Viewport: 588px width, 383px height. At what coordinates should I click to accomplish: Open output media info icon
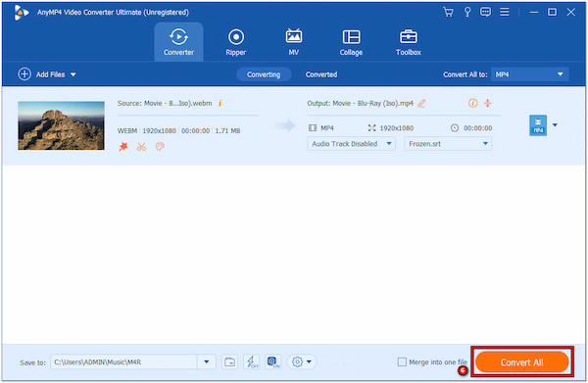pyautogui.click(x=473, y=103)
